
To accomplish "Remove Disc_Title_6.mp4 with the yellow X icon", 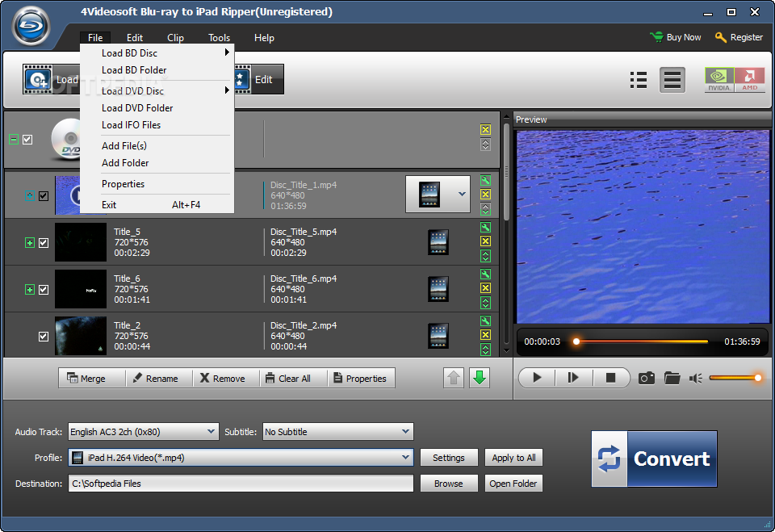I will tap(485, 288).
